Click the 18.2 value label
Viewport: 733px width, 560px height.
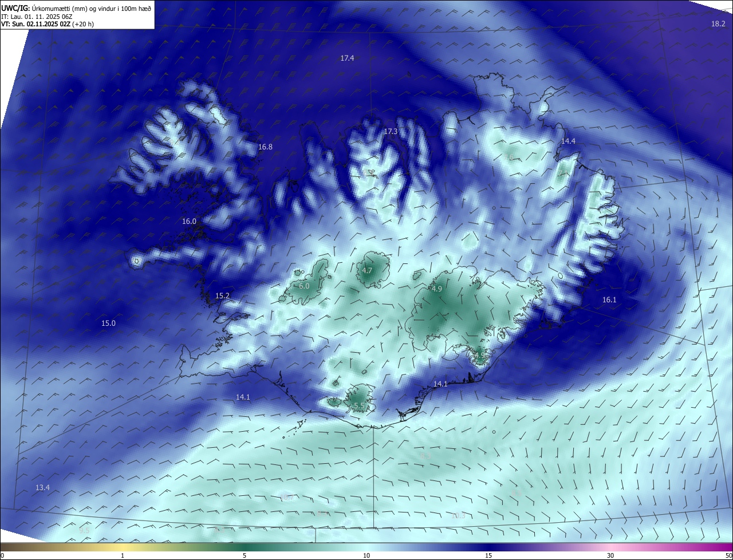pos(718,23)
